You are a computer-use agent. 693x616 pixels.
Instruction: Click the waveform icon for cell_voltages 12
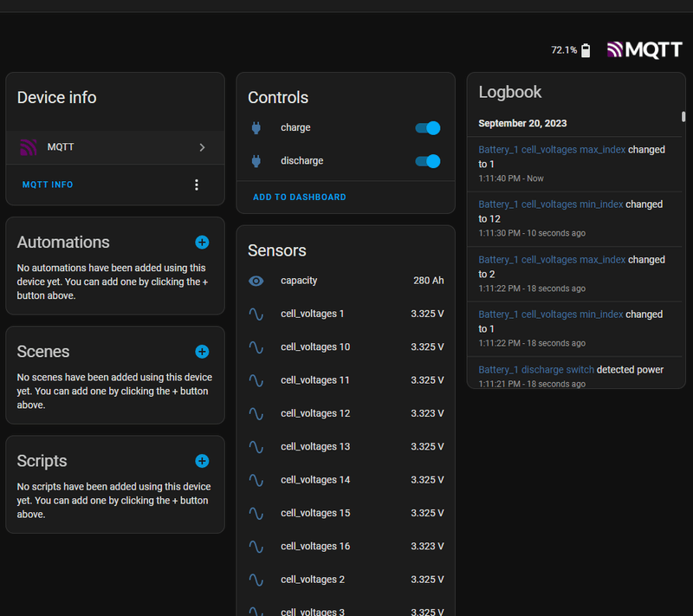click(x=256, y=413)
